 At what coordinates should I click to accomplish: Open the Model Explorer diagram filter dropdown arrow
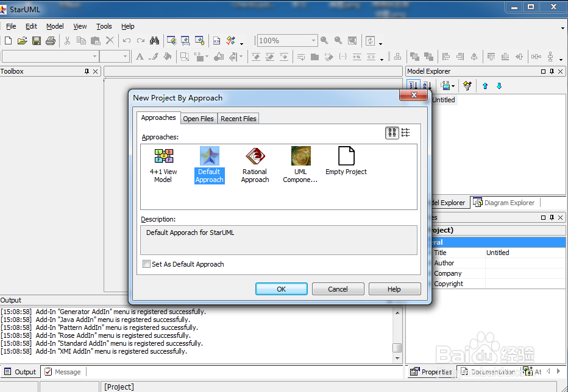(453, 86)
